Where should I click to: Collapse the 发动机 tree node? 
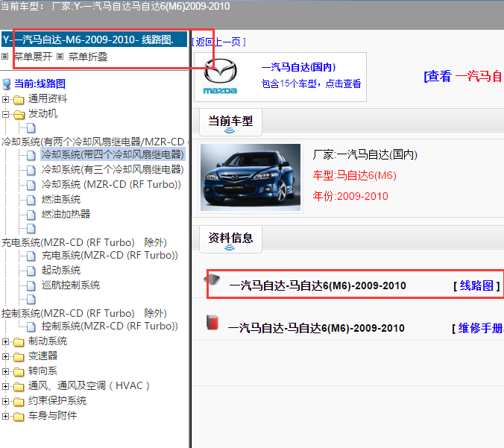point(5,114)
